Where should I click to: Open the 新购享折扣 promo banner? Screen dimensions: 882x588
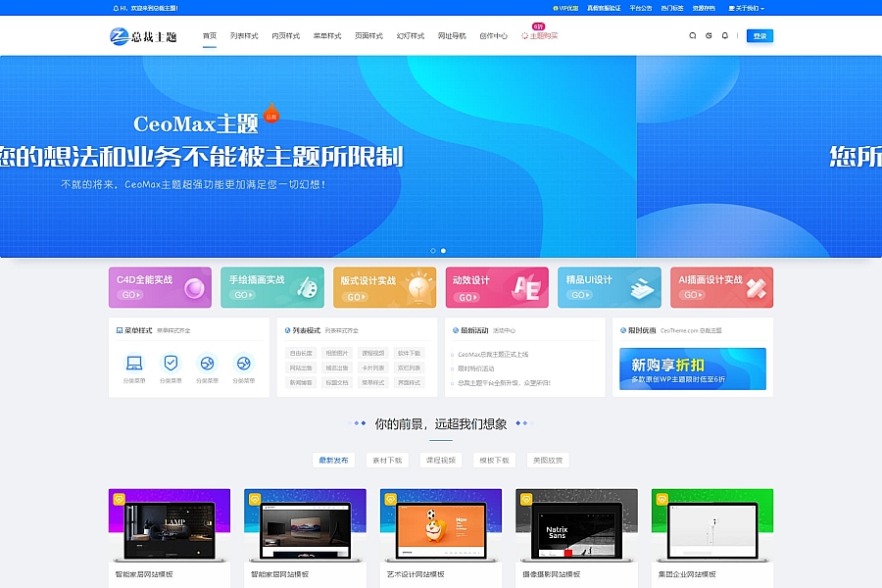coord(693,369)
